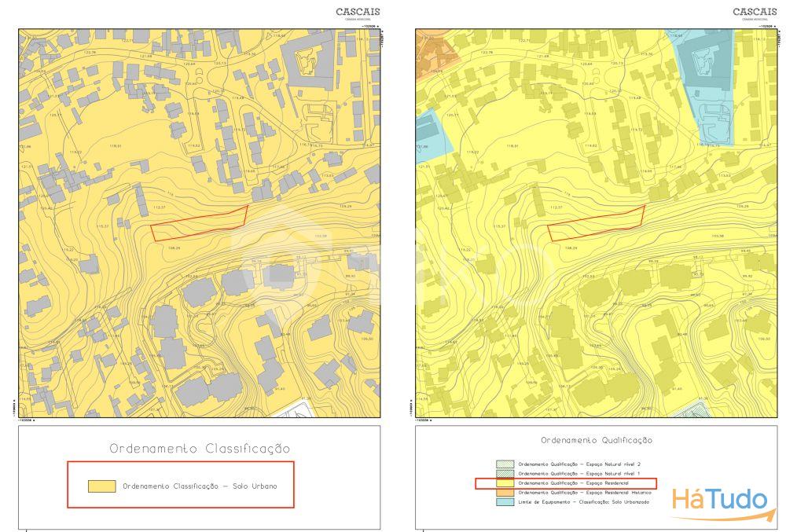This screenshot has height=532, width=786.
Task: Select the Espaço Natural nível 2 swatch
Action: coord(505,464)
